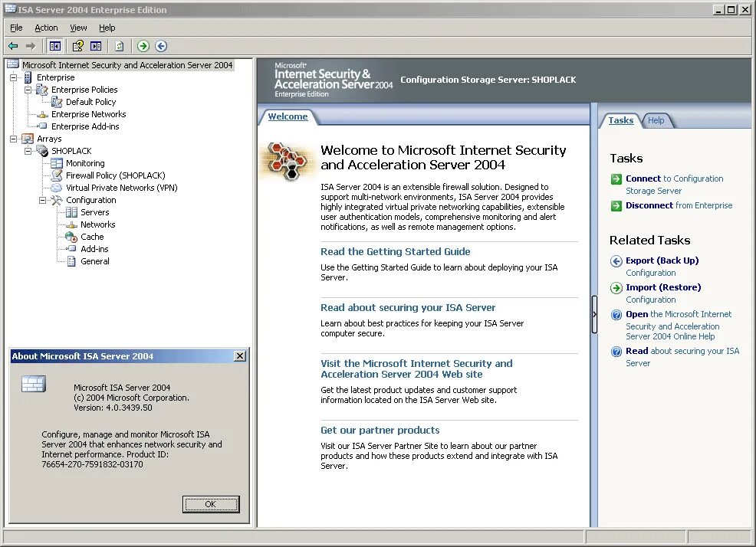Click the green Import arrow toolbar icon
Image resolution: width=756 pixels, height=547 pixels.
143,46
